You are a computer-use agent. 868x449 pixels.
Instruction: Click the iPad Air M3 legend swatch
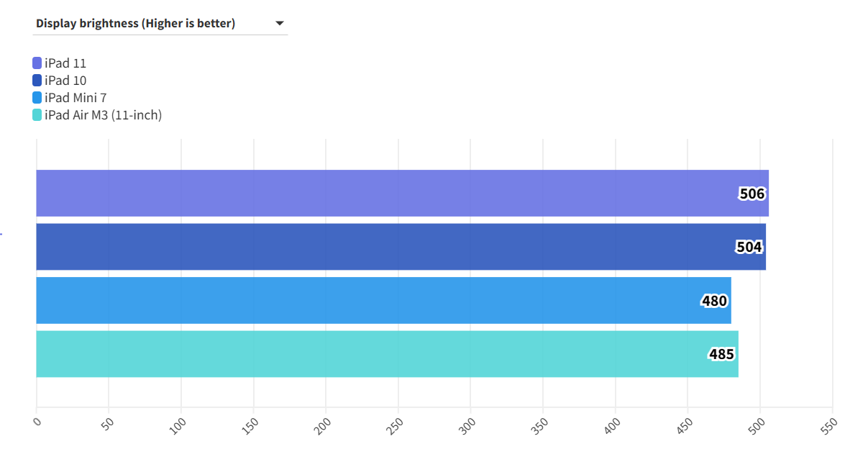coord(37,115)
